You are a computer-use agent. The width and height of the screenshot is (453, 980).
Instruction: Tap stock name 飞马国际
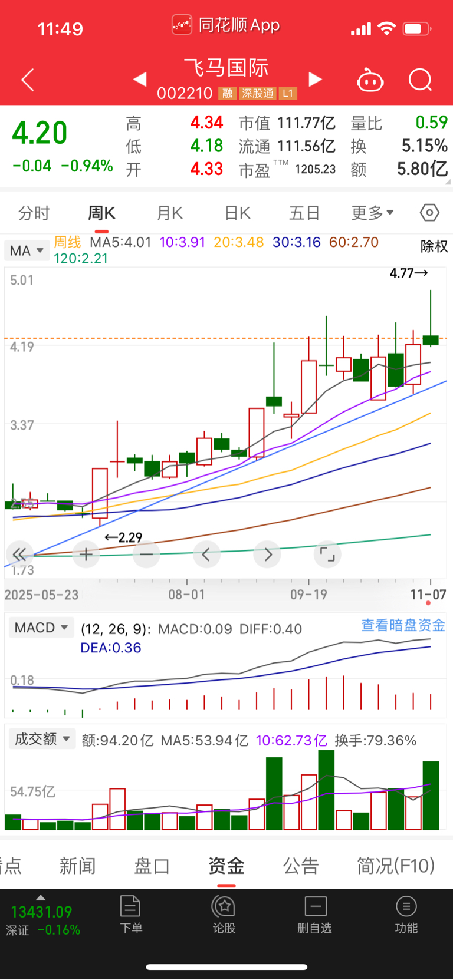(x=226, y=68)
